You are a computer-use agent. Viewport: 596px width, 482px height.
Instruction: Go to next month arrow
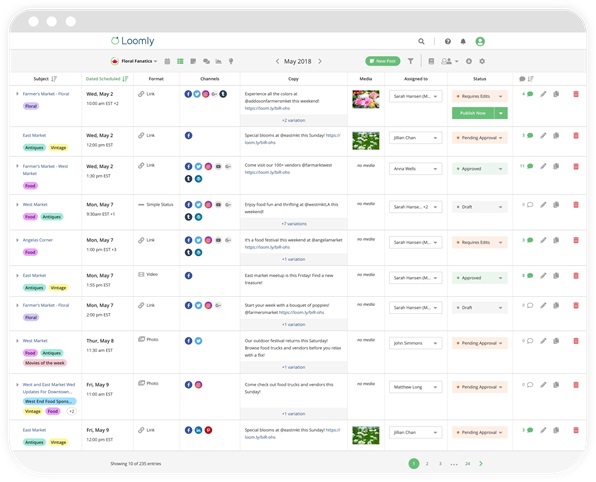click(320, 61)
